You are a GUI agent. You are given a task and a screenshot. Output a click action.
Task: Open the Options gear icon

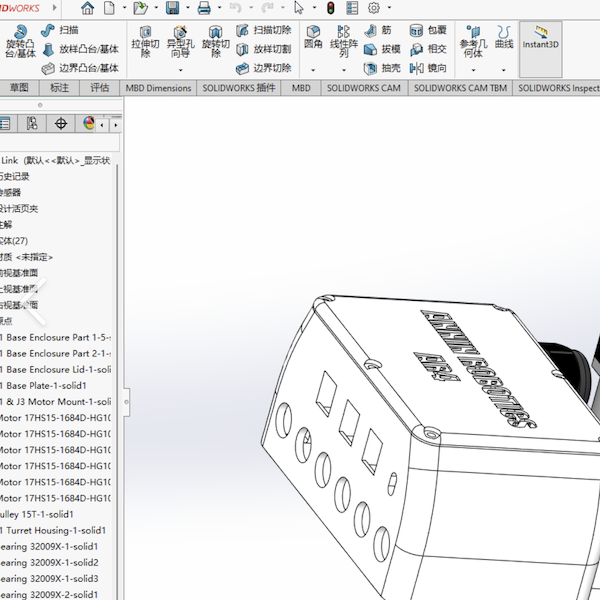(x=374, y=8)
